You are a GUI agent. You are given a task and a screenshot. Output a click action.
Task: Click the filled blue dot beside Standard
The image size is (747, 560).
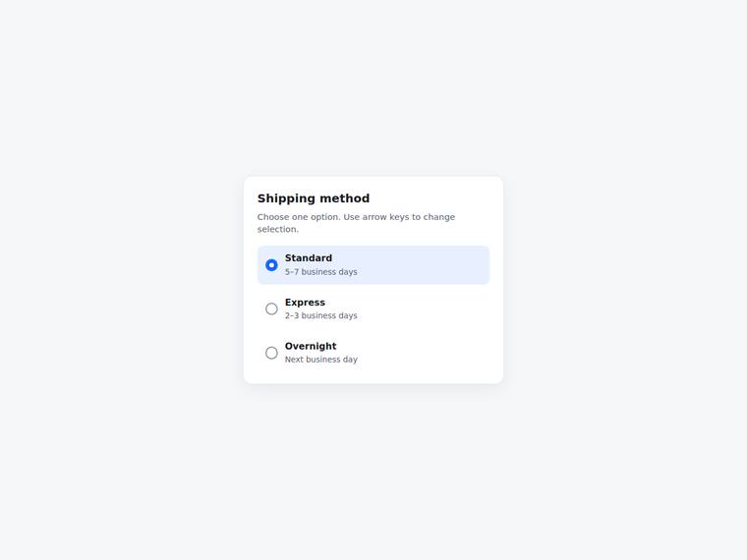coord(271,265)
